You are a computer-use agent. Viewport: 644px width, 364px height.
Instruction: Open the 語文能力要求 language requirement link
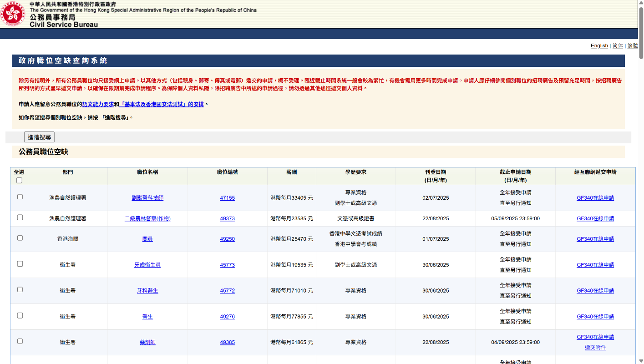[98, 104]
